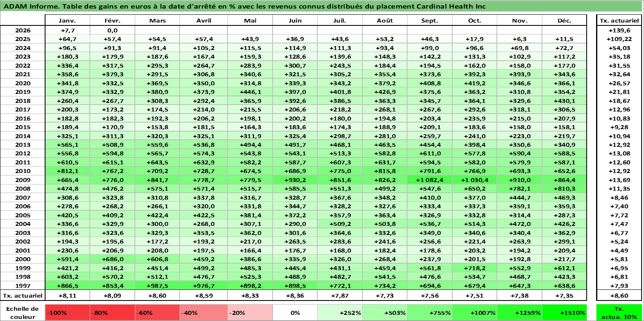
Task: Click the 0,0 cell for February 2026
Action: click(x=112, y=30)
